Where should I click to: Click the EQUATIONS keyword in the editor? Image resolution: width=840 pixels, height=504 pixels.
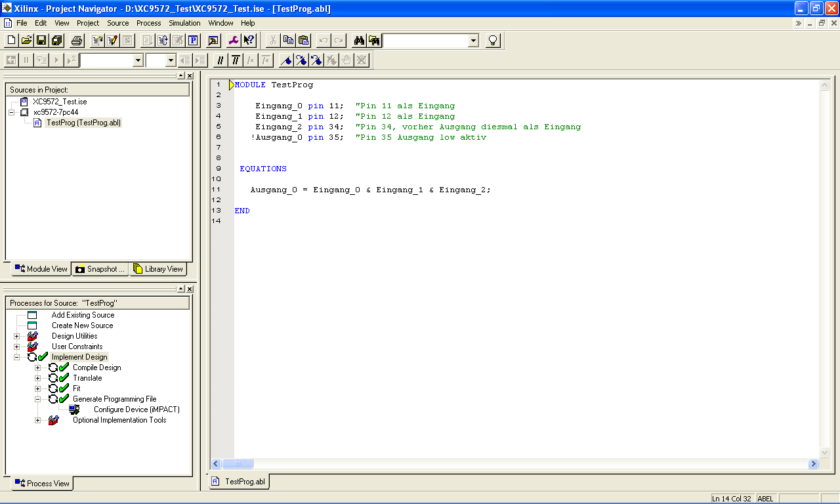[263, 169]
